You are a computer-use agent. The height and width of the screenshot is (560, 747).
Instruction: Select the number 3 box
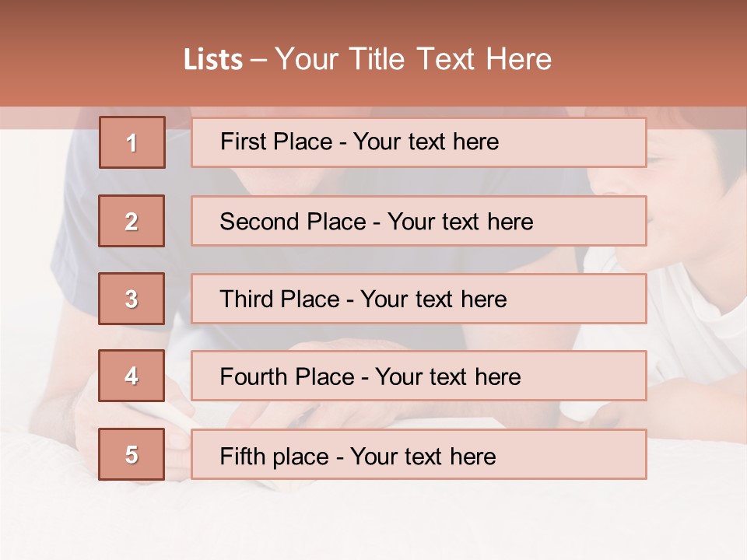(132, 299)
